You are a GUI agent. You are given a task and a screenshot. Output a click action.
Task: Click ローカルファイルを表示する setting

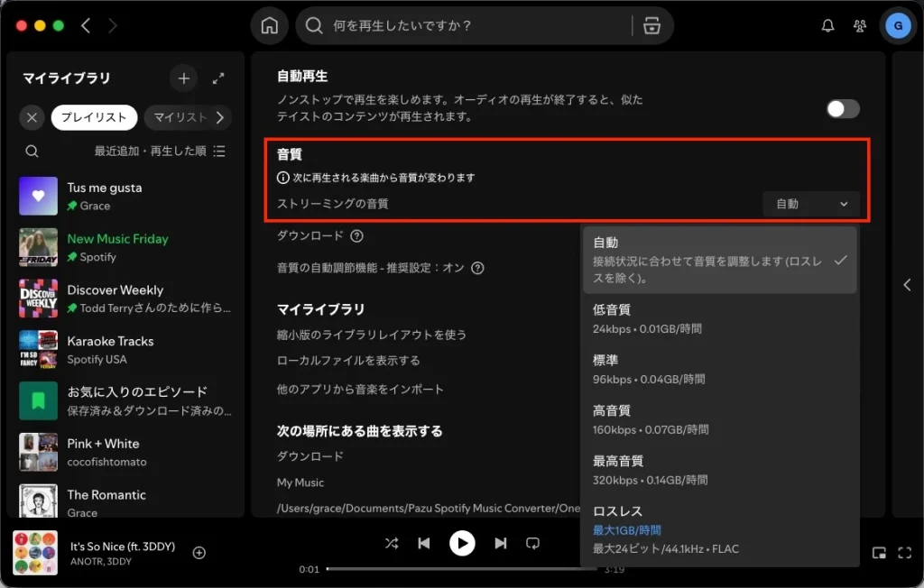tap(348, 361)
